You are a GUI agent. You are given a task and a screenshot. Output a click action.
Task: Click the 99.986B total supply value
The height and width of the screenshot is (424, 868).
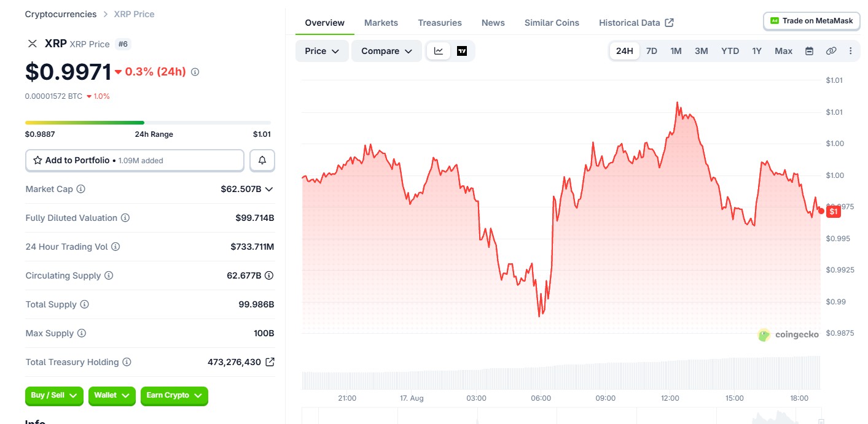pos(256,304)
